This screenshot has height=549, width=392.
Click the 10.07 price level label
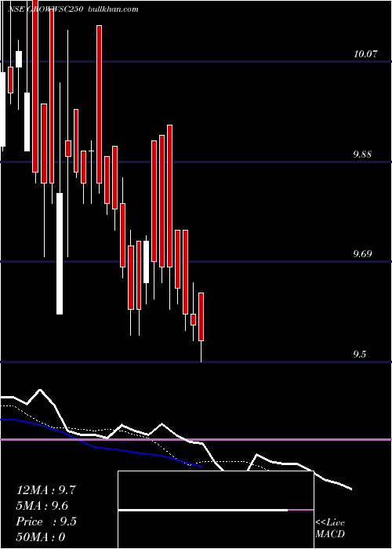tap(366, 54)
